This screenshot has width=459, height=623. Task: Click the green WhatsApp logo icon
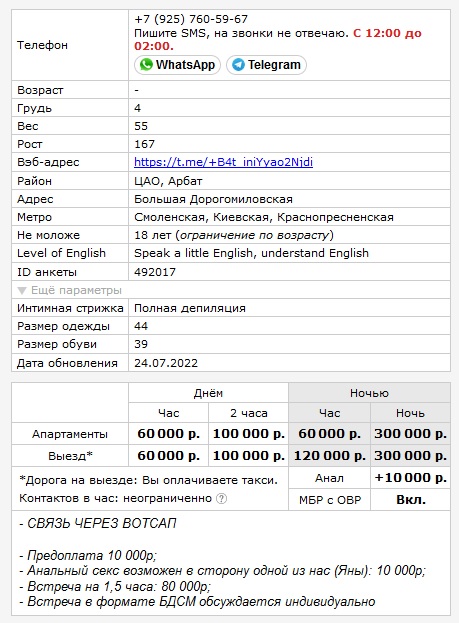[x=146, y=64]
